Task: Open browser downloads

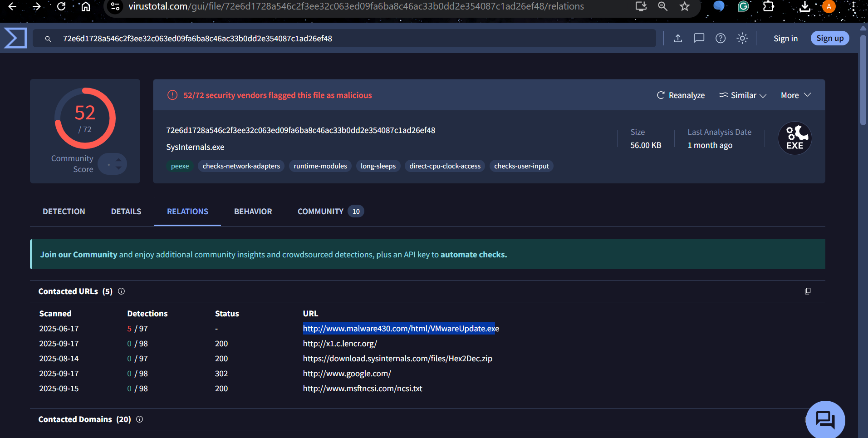Action: pyautogui.click(x=804, y=6)
